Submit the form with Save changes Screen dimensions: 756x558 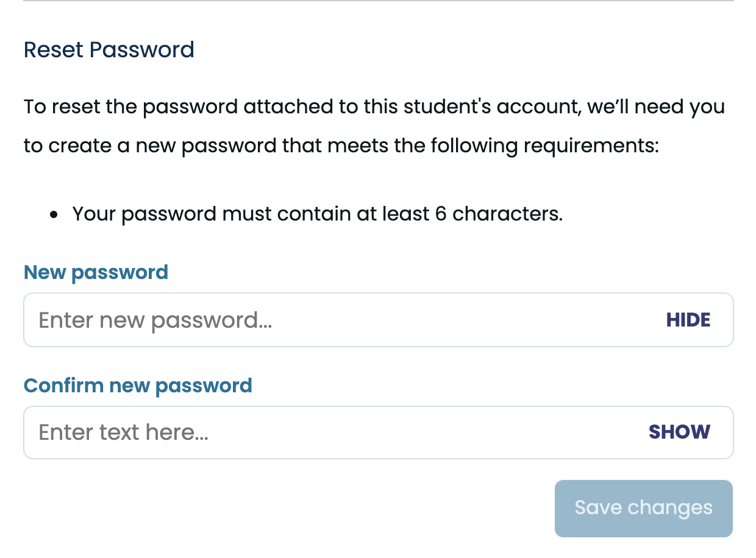643,508
